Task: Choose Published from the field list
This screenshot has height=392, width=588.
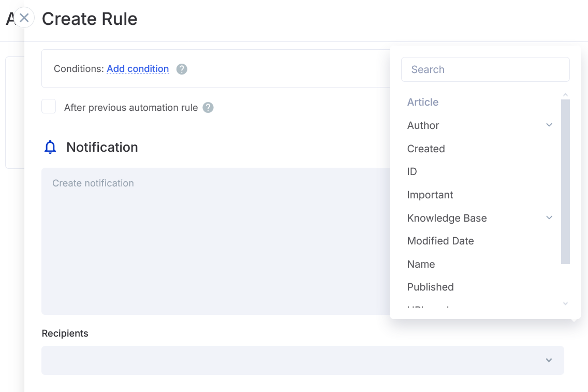Action: [x=430, y=287]
